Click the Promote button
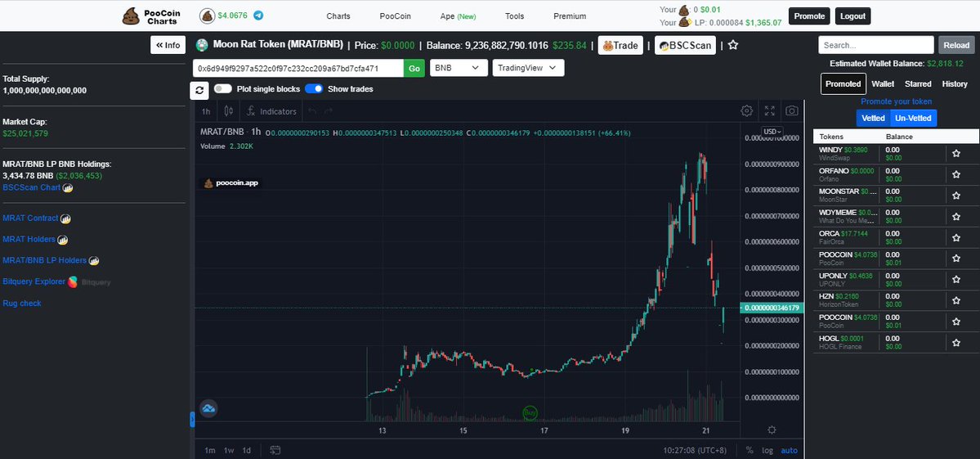 pos(809,16)
